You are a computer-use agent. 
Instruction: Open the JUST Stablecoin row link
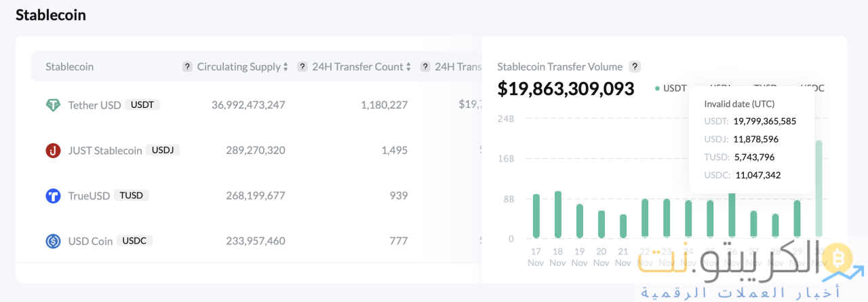(x=105, y=151)
